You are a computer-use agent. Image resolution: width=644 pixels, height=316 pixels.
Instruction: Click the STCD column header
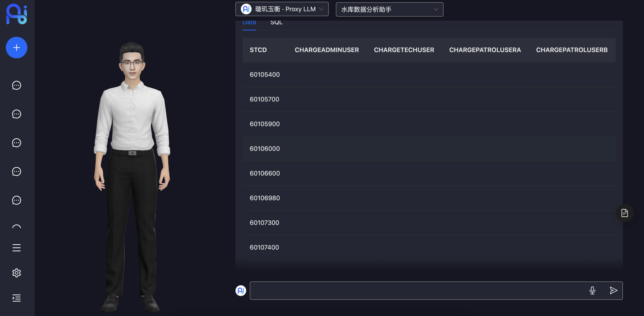258,50
